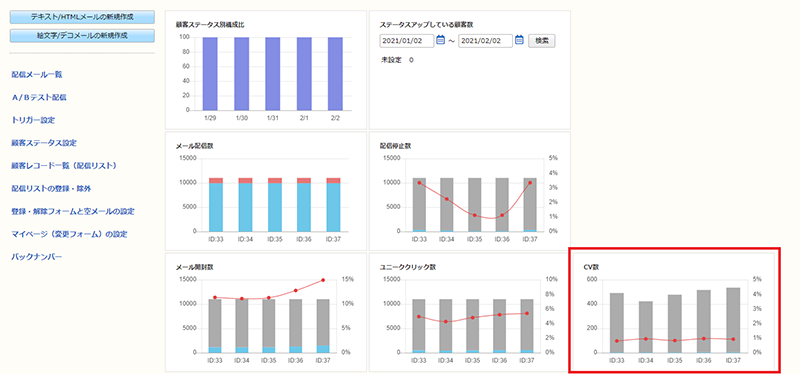Image resolution: width=800 pixels, height=374 pixels.
Task: Click the ID:37 bar in CV数 chart
Action: [733, 320]
